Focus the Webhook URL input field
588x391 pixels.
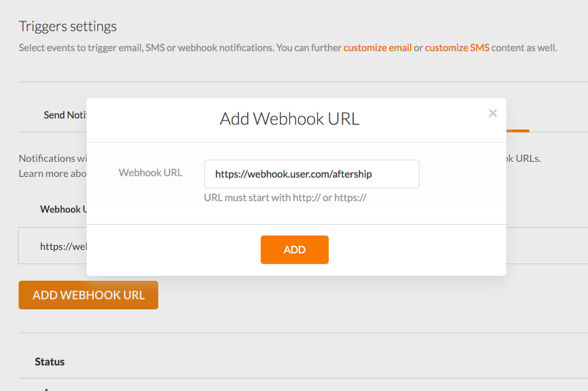coord(312,174)
